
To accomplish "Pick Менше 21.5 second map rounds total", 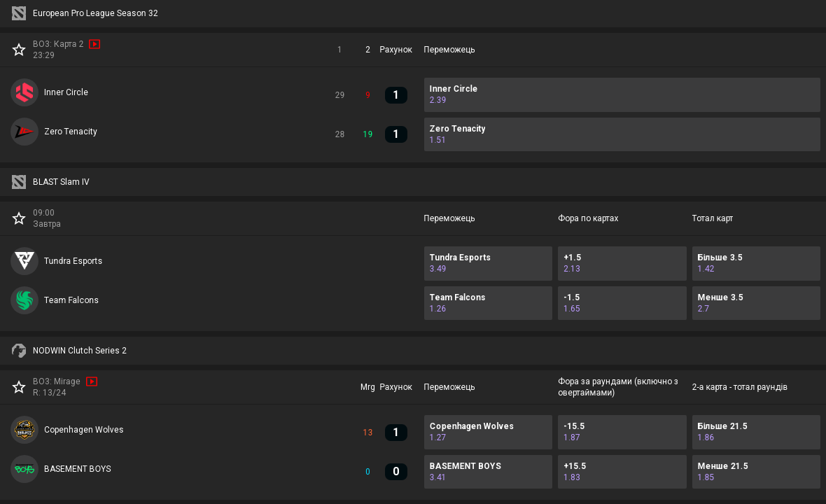I will pos(756,472).
